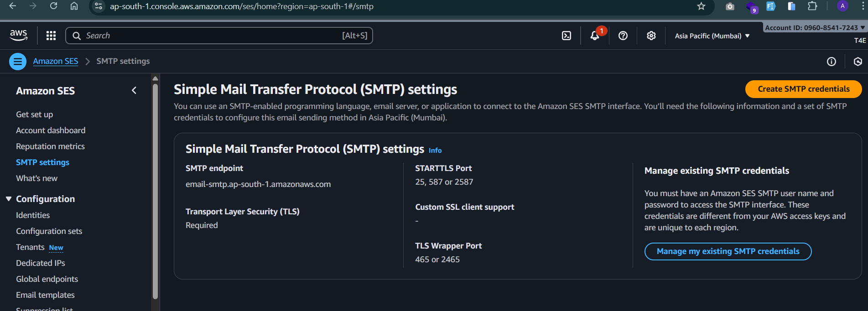This screenshot has height=311, width=868.
Task: Click Create SMTP credentials button
Action: click(804, 89)
